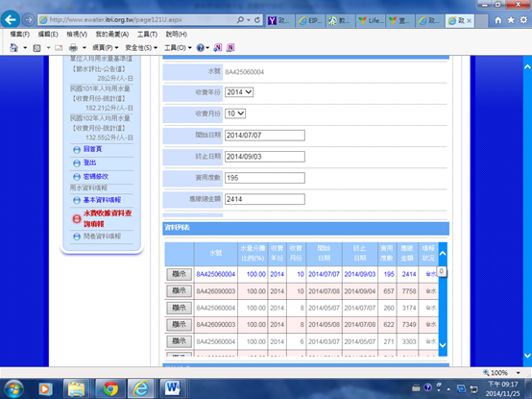Screen dimensions: 532x399
Task: Click the blue tray icon beside the network icon
Action: pyautogui.click(x=461, y=388)
